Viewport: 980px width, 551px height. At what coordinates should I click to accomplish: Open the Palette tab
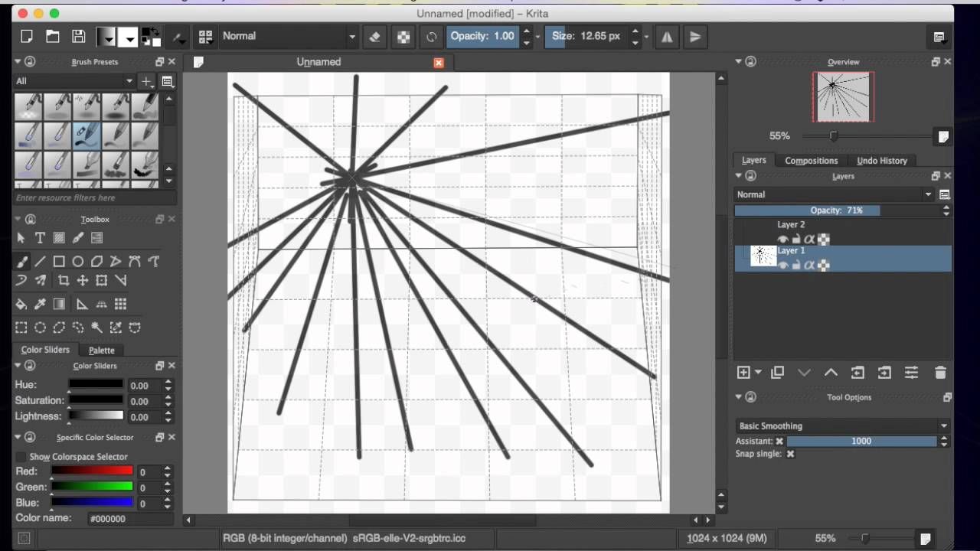click(x=102, y=350)
